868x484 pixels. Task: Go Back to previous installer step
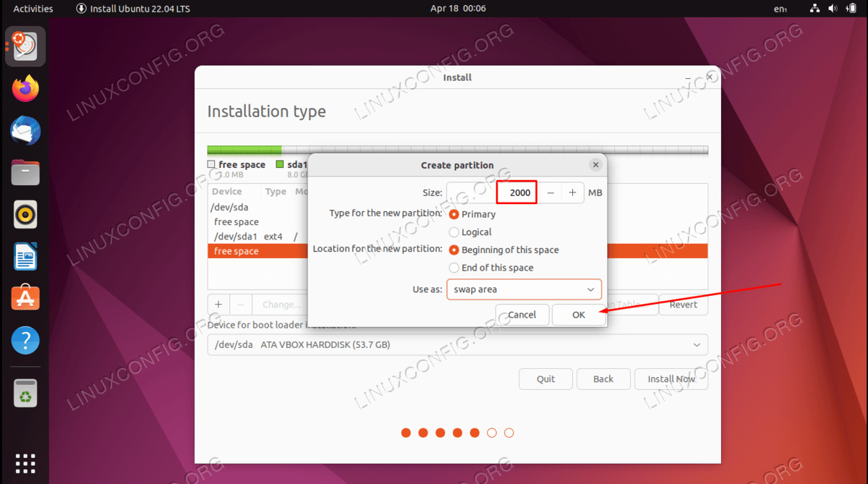tap(603, 379)
